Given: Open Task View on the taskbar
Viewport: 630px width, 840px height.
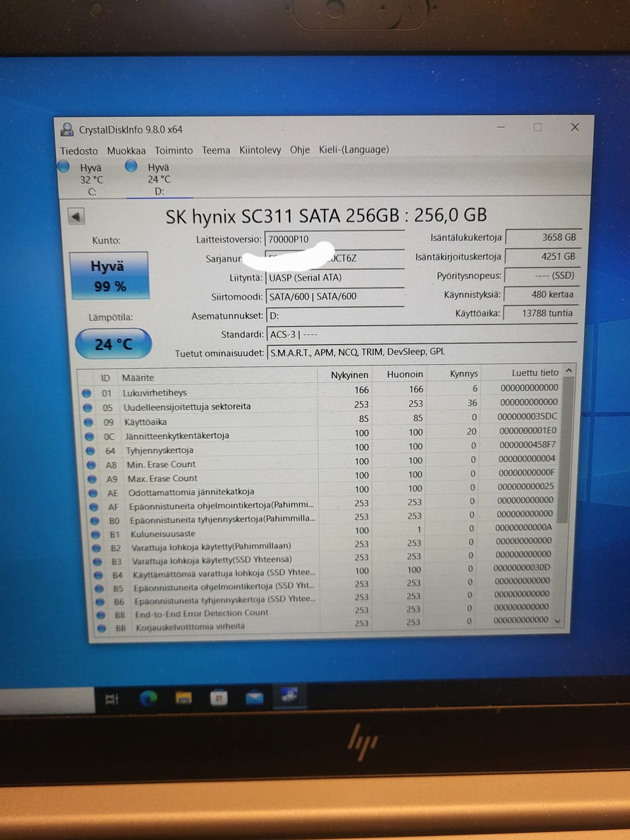Looking at the screenshot, I should pyautogui.click(x=112, y=699).
